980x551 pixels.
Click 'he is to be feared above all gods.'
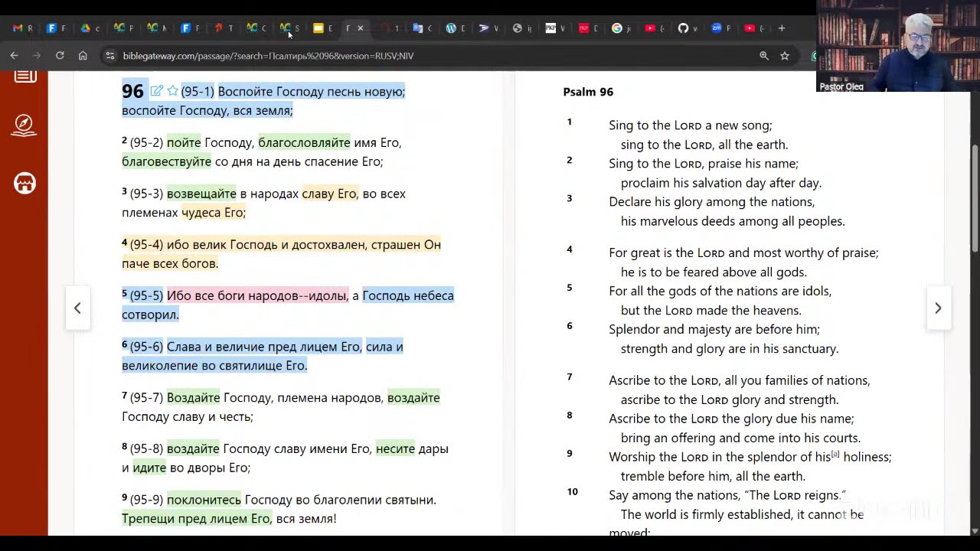[x=714, y=272]
